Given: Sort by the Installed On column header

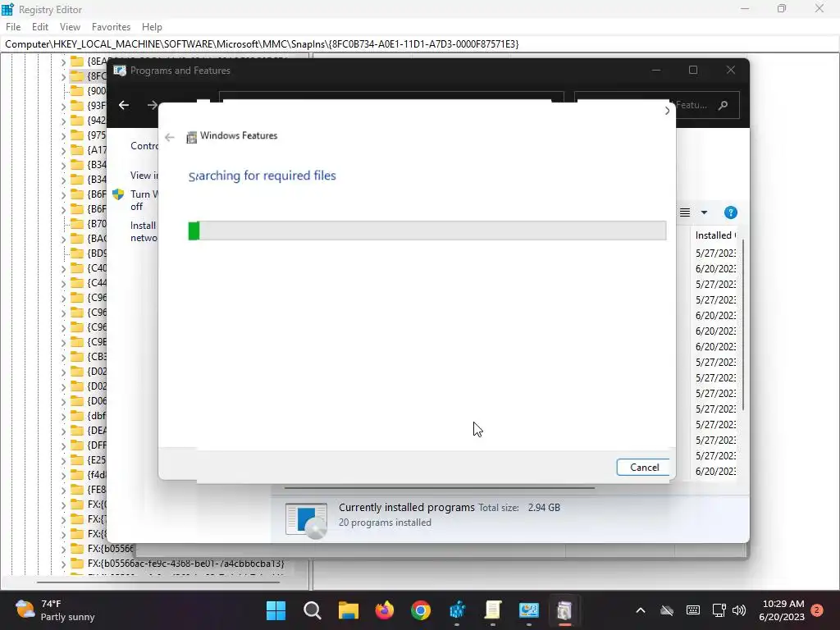Looking at the screenshot, I should point(715,235).
